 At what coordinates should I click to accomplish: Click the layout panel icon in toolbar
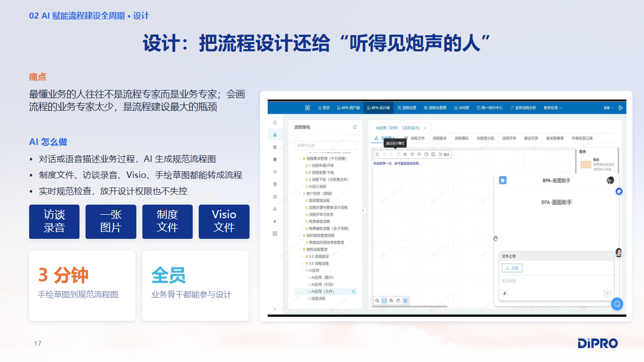pos(426,154)
